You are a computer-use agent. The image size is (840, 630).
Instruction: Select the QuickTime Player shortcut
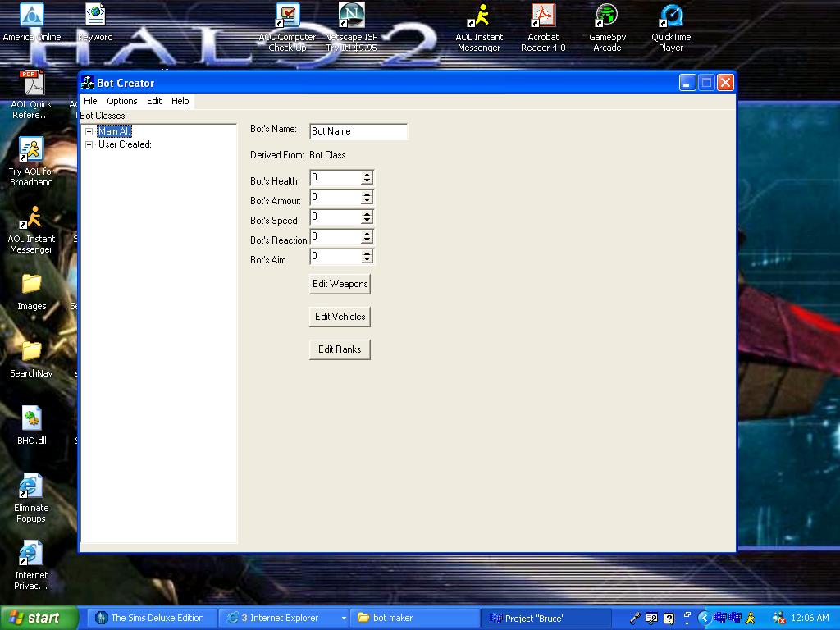click(671, 28)
